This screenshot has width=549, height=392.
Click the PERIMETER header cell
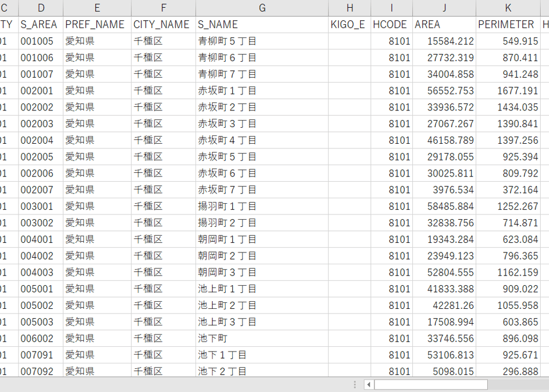pos(508,24)
